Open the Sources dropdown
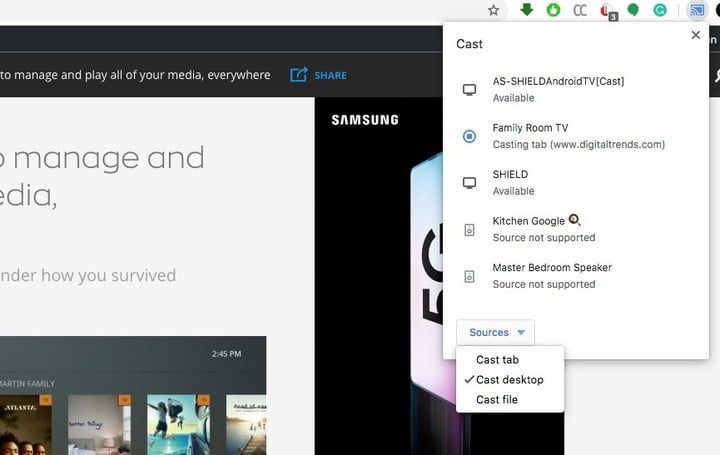Screen dimensions: 720x455 tap(495, 332)
